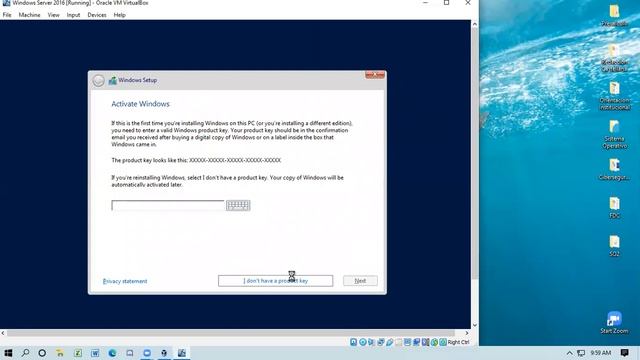Click the on-screen keyboard icon beside key field
The height and width of the screenshot is (360, 640).
pos(238,205)
